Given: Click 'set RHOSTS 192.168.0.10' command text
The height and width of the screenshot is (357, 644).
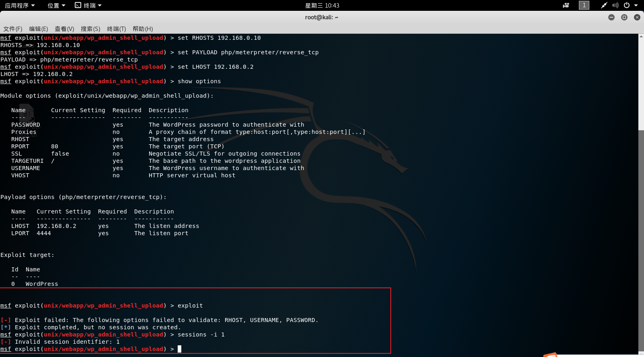Looking at the screenshot, I should [219, 38].
